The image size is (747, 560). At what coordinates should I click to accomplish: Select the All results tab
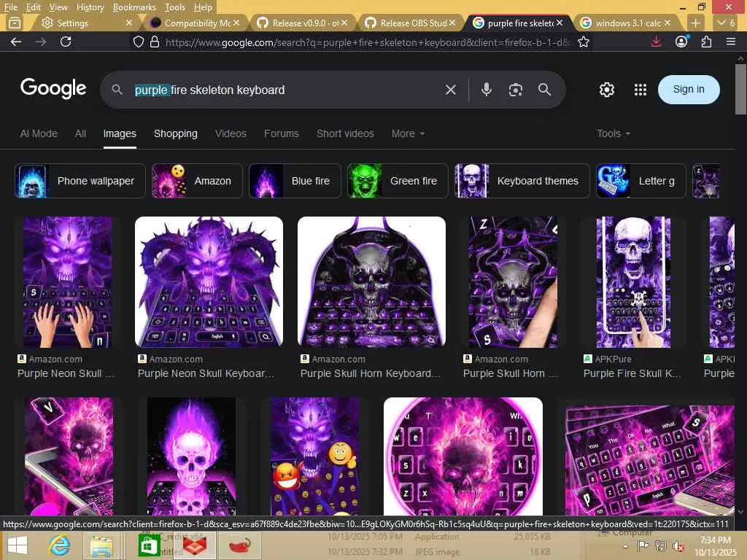click(80, 134)
